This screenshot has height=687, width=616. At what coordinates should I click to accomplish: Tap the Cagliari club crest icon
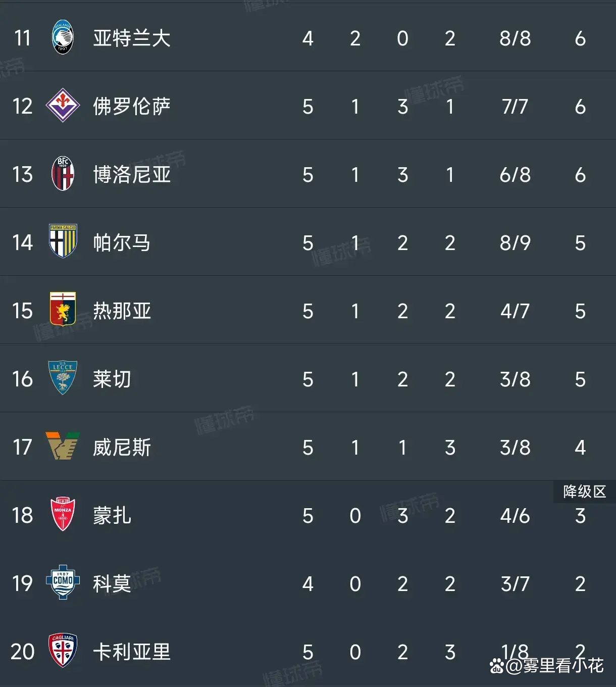(x=63, y=651)
